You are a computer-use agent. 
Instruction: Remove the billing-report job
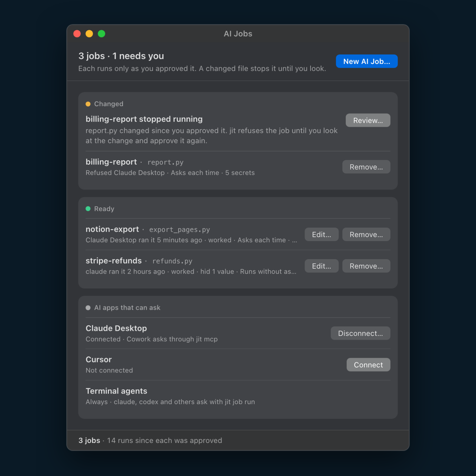[366, 167]
